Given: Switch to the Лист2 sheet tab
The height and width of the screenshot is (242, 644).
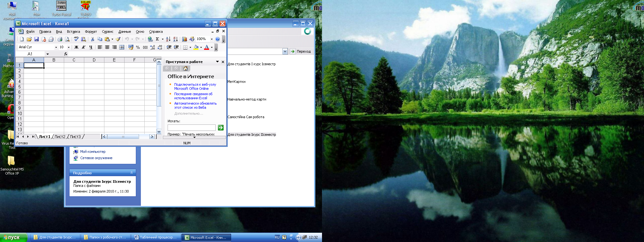Looking at the screenshot, I should [x=60, y=137].
